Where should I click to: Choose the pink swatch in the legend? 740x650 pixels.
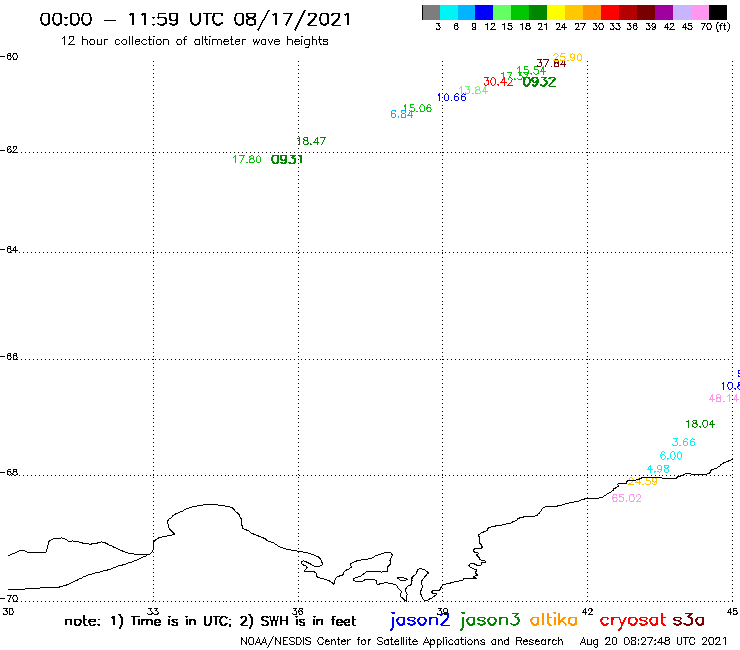(x=700, y=12)
